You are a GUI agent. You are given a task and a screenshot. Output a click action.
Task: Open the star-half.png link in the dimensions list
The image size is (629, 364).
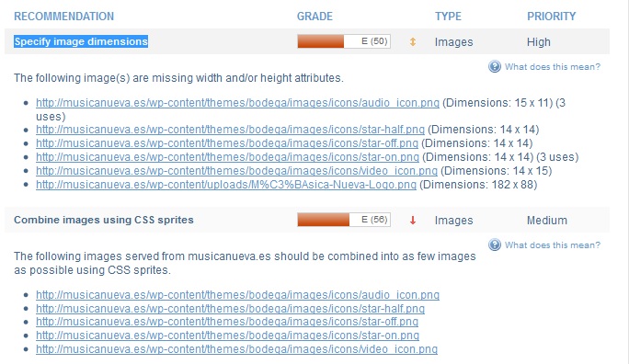230,130
